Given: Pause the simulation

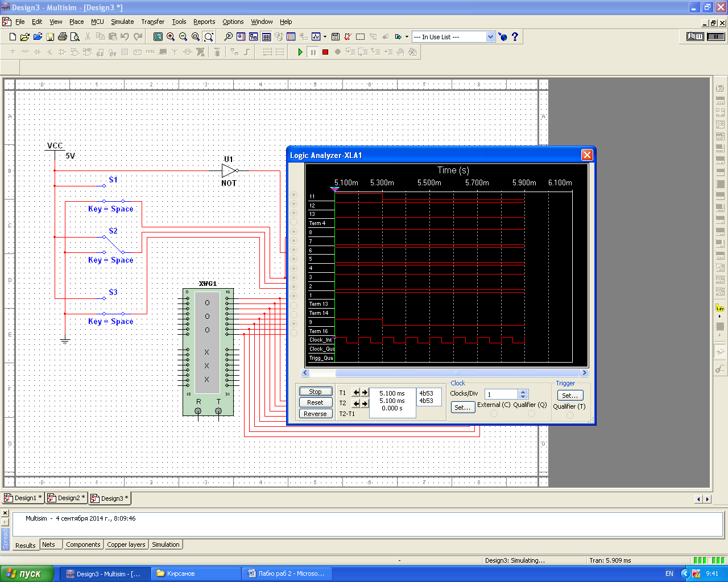Looking at the screenshot, I should (313, 52).
